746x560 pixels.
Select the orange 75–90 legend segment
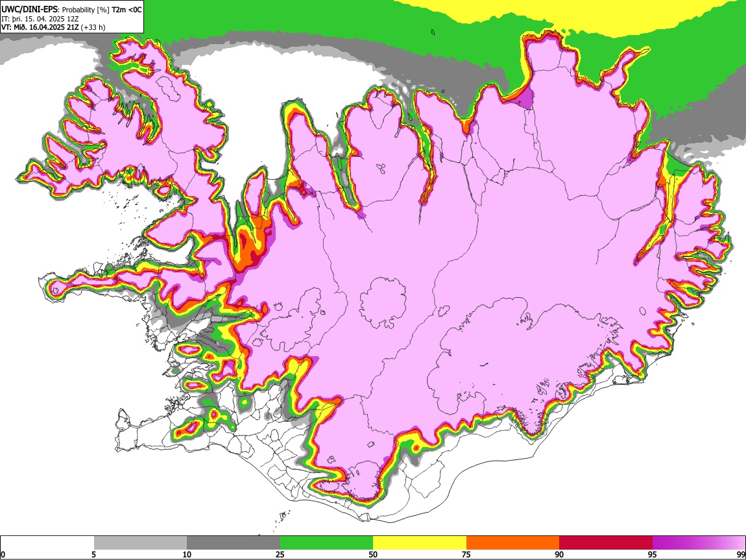(x=512, y=542)
